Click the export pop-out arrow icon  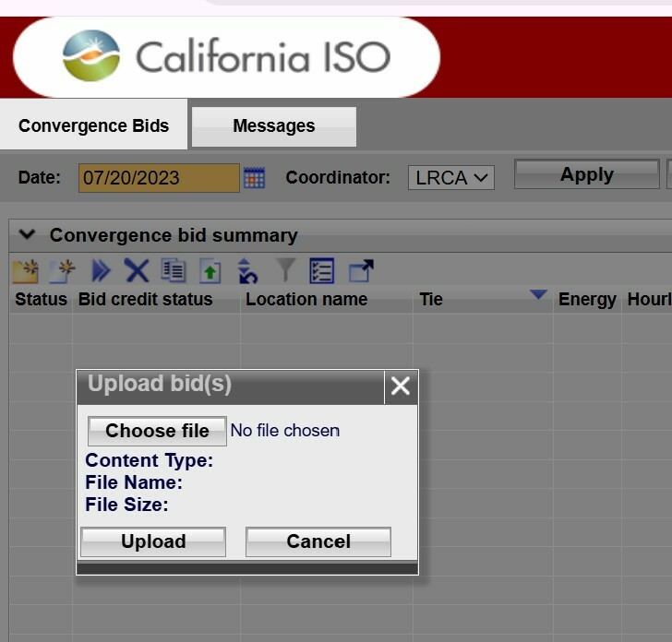(x=361, y=271)
